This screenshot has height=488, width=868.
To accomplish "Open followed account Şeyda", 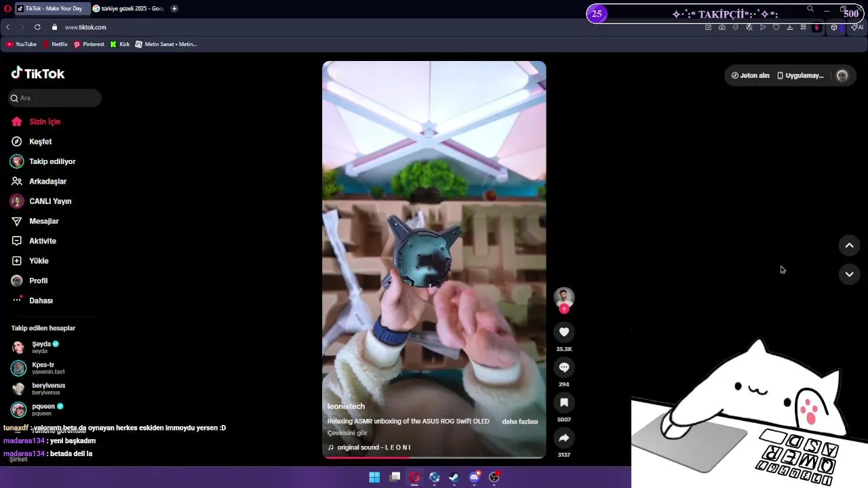I will [45, 347].
